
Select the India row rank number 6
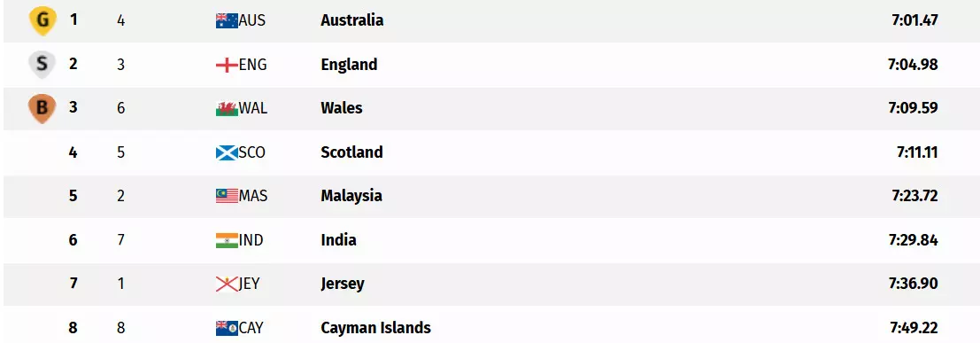(x=73, y=239)
